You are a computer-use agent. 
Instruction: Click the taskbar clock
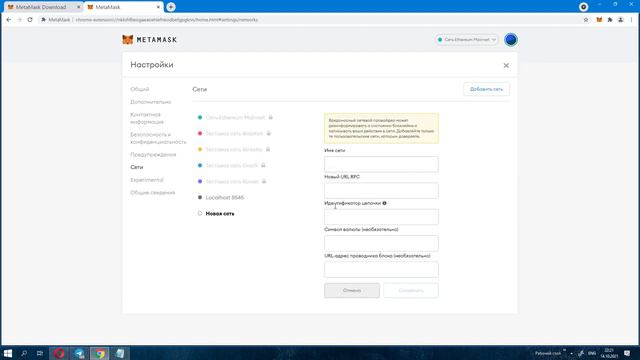click(609, 353)
